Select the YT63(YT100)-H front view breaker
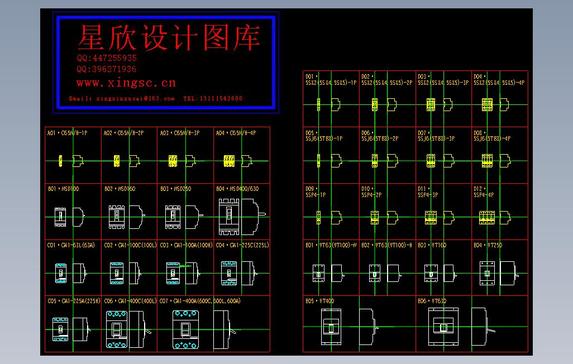Screen dimensions: 573x364 tap(375, 273)
